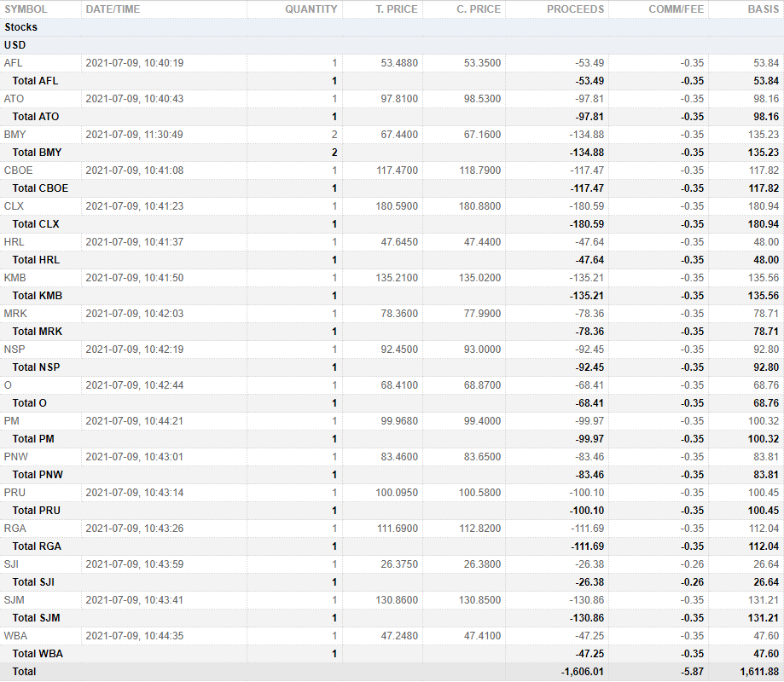
Task: Click the NSP closing price 93.0000
Action: coord(482,350)
